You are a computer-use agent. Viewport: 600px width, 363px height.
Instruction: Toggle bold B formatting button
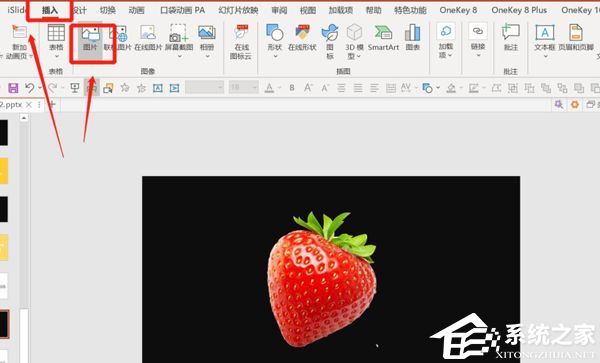tap(292, 88)
